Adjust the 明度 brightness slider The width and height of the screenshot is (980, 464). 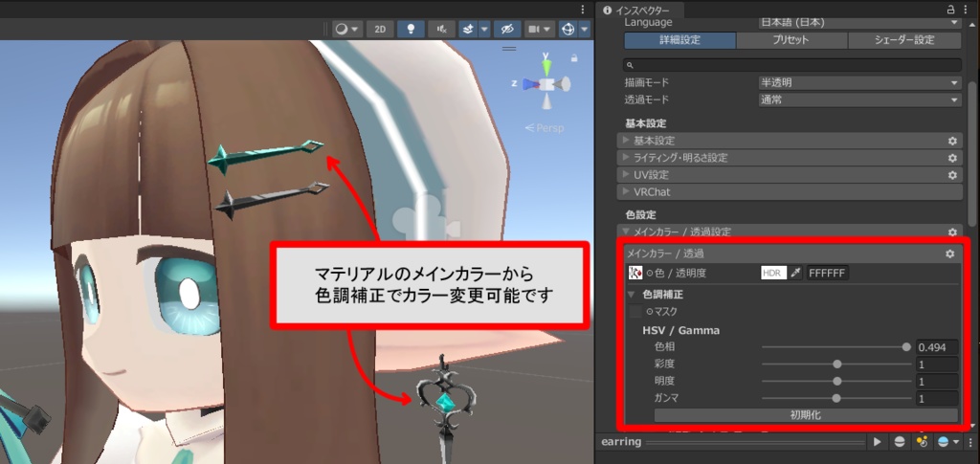836,381
